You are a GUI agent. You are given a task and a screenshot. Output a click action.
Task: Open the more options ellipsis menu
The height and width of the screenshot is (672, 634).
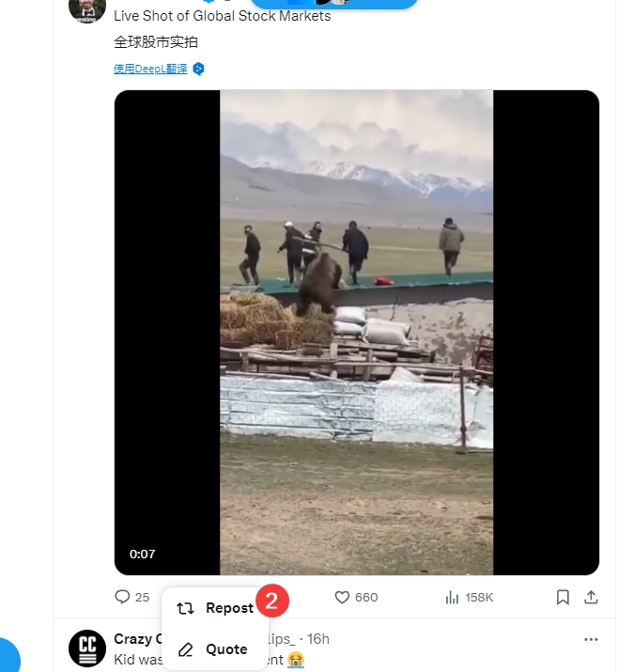click(x=591, y=639)
